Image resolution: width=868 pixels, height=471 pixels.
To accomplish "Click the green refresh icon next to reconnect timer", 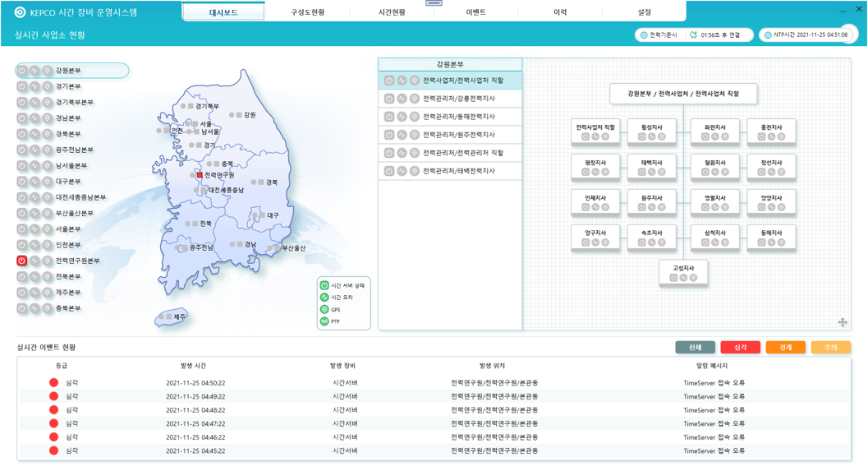I will point(694,35).
